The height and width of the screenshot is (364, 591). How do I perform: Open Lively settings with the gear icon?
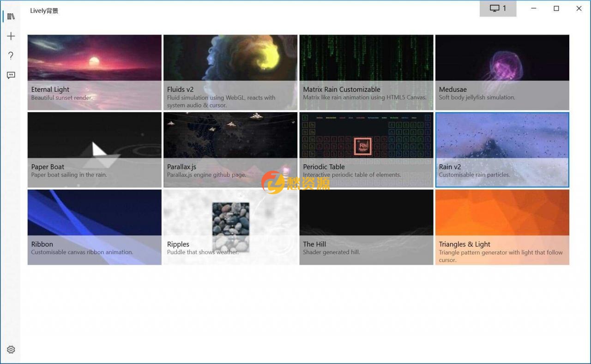(11, 349)
